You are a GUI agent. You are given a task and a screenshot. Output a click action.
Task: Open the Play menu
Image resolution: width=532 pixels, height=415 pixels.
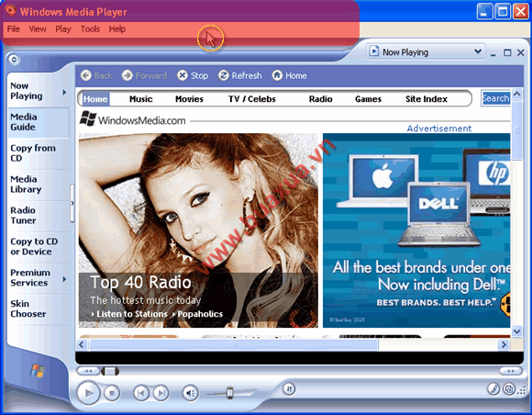tap(63, 29)
